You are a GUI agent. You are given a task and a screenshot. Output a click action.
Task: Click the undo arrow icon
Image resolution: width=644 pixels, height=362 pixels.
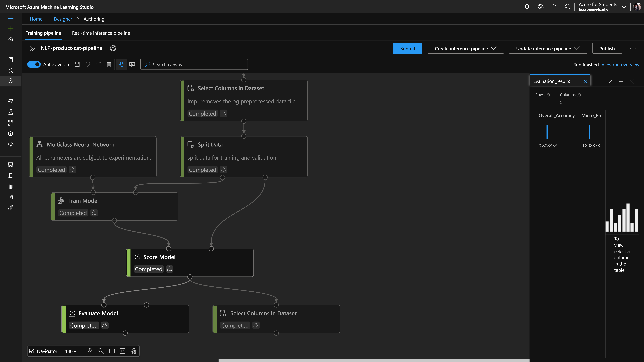tap(88, 64)
